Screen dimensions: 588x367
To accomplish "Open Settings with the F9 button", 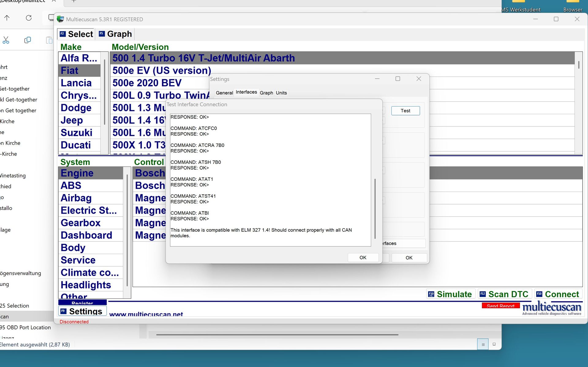I will click(x=82, y=311).
